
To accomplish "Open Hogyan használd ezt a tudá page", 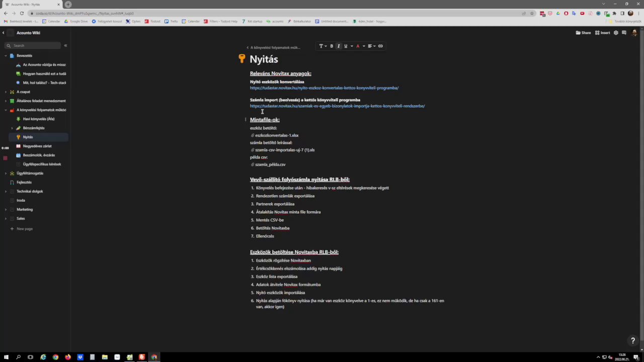I will pos(44,74).
